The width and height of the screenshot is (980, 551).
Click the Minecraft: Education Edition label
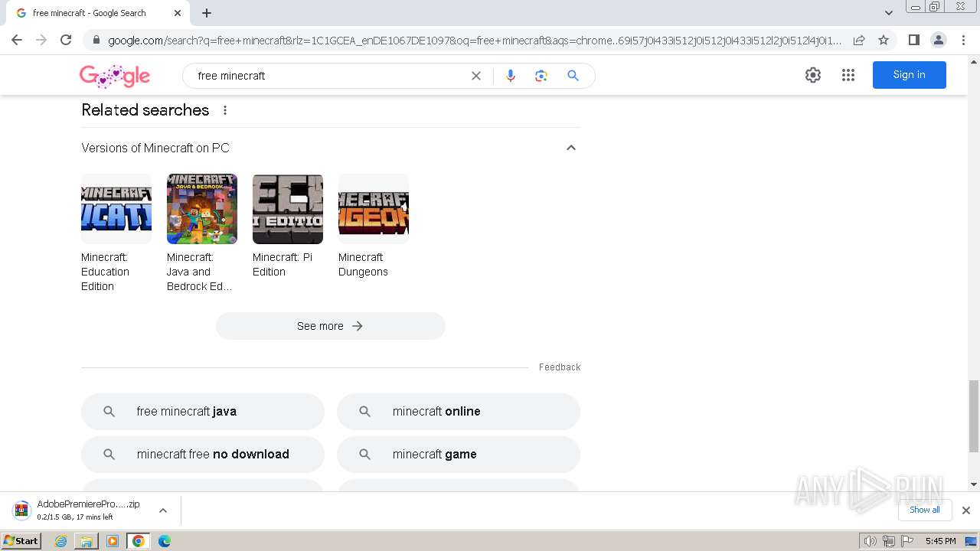point(106,272)
